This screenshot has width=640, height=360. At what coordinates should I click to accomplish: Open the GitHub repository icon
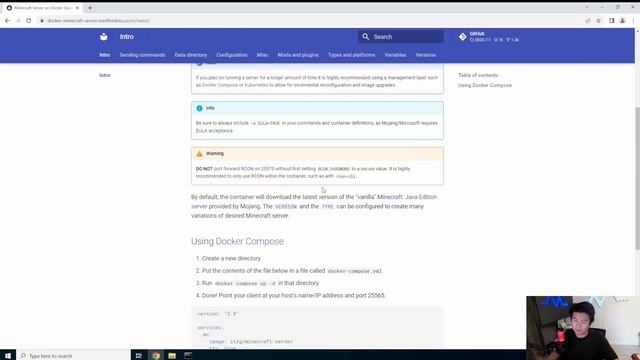coord(462,37)
